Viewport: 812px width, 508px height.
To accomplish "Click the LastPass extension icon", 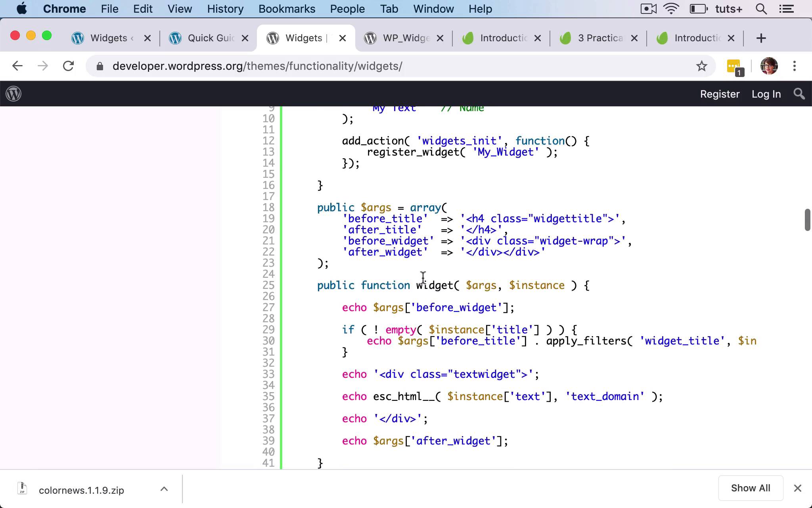I will [734, 66].
